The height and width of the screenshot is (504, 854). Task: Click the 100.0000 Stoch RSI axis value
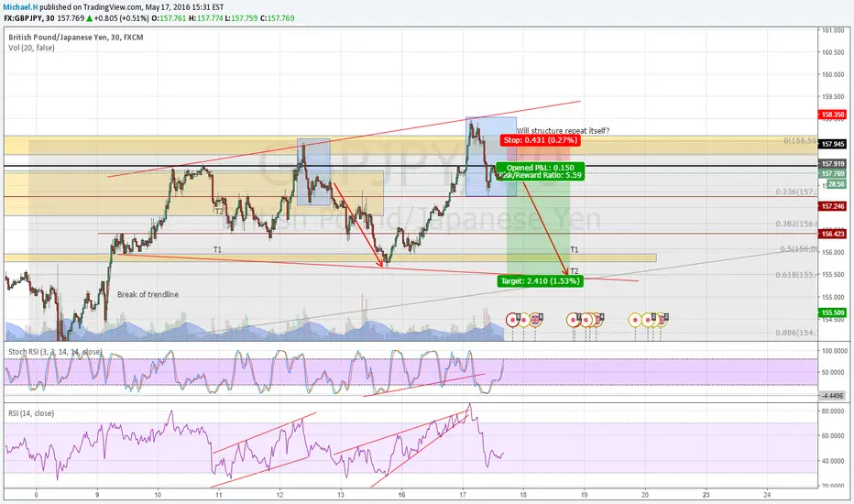coord(833,351)
